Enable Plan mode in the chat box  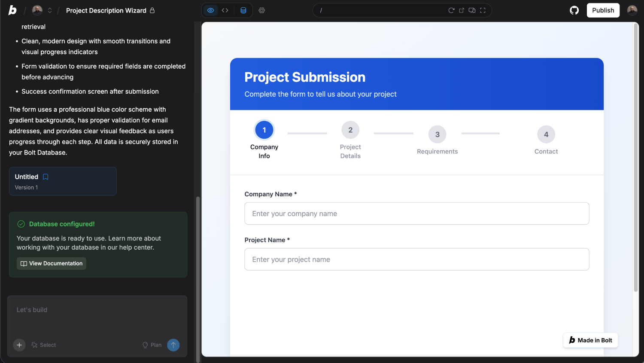(152, 345)
